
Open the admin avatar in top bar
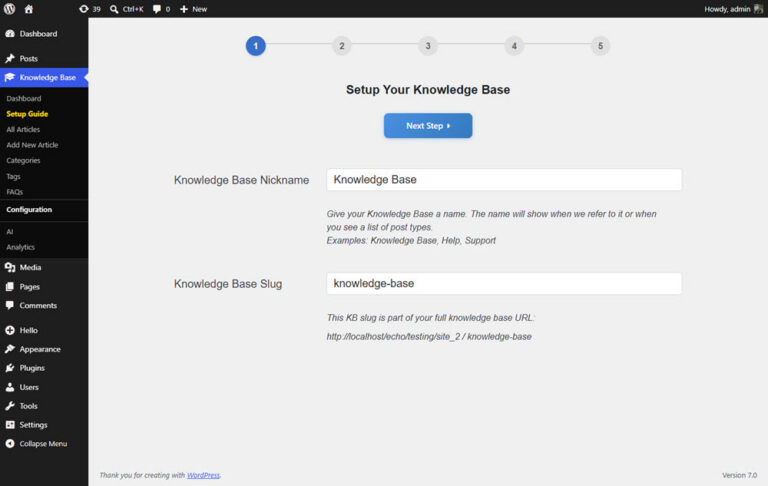(759, 9)
